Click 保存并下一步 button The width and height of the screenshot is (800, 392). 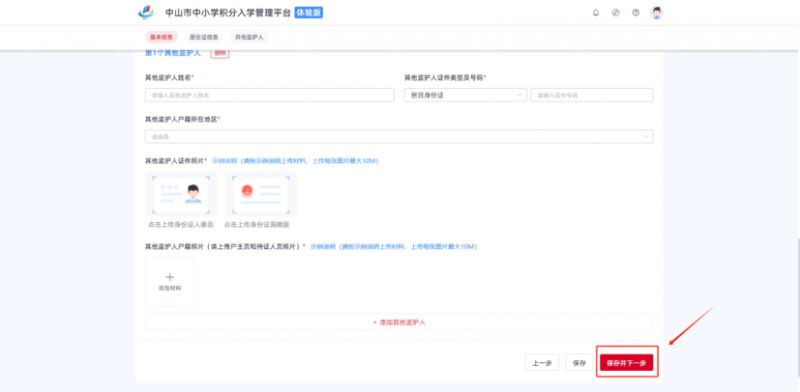click(x=627, y=363)
